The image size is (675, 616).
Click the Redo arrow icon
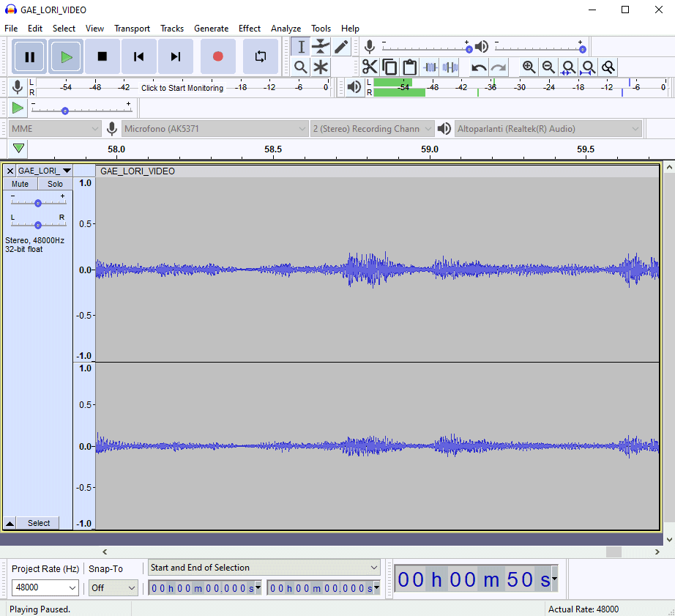click(499, 67)
